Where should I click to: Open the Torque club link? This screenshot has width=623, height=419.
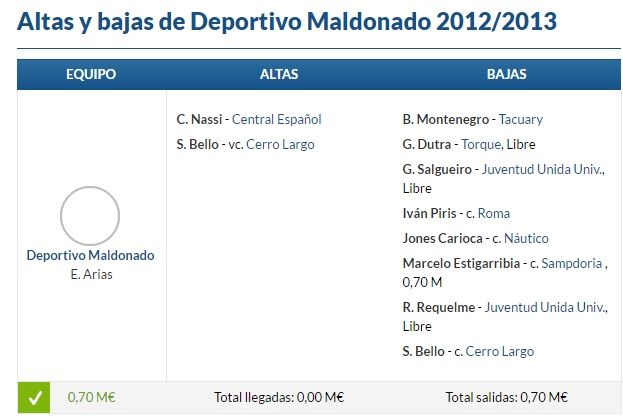pyautogui.click(x=481, y=145)
